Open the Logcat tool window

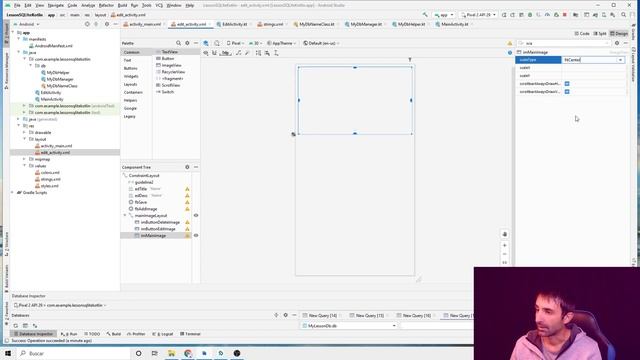pyautogui.click(x=163, y=334)
